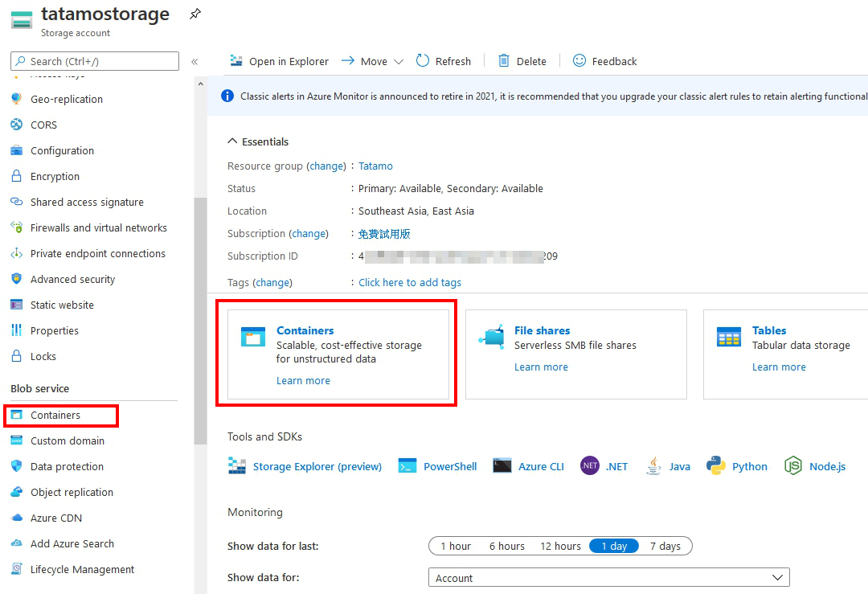This screenshot has height=594, width=868.
Task: Pin the tatamostorage blade with the pin icon
Action: (x=194, y=14)
